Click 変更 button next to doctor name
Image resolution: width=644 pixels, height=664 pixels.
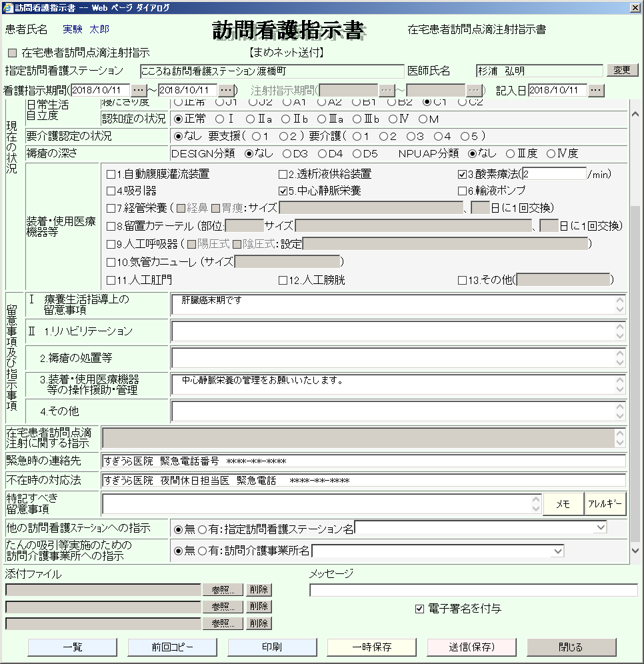[x=623, y=70]
